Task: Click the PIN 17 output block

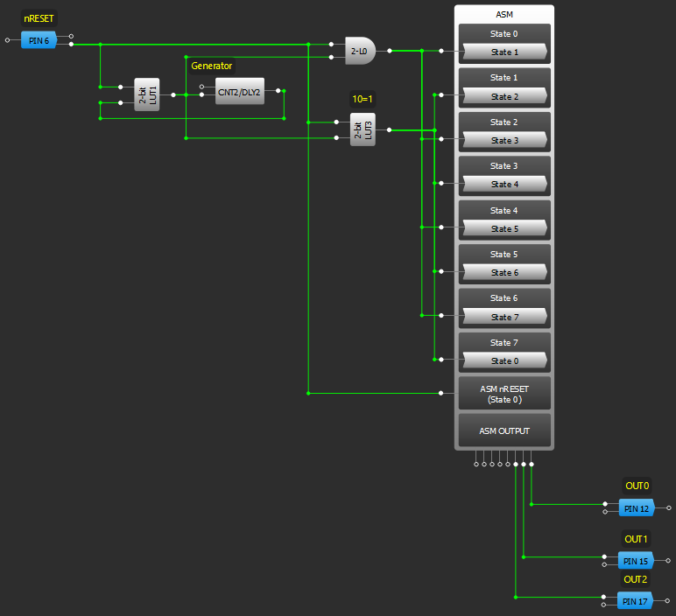Action: (x=637, y=601)
